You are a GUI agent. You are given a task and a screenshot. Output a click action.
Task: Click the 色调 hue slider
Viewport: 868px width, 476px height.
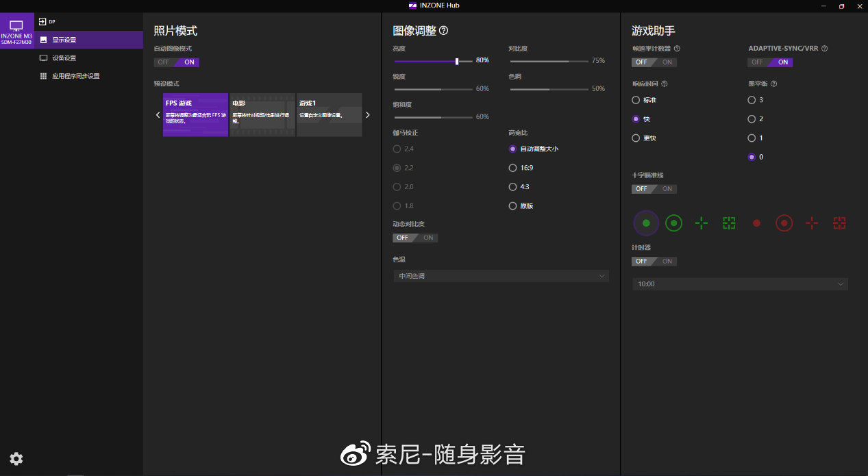point(549,89)
